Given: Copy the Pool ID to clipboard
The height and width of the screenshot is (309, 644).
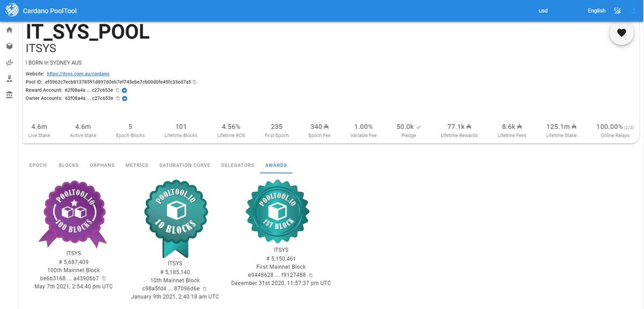Looking at the screenshot, I should pyautogui.click(x=195, y=82).
